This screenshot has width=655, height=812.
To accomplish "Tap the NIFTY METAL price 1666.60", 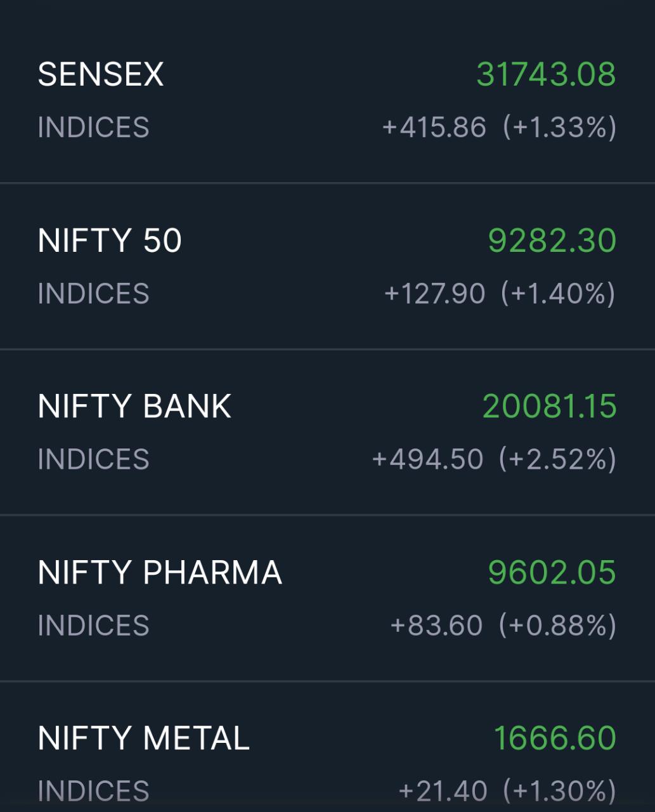I will click(555, 738).
